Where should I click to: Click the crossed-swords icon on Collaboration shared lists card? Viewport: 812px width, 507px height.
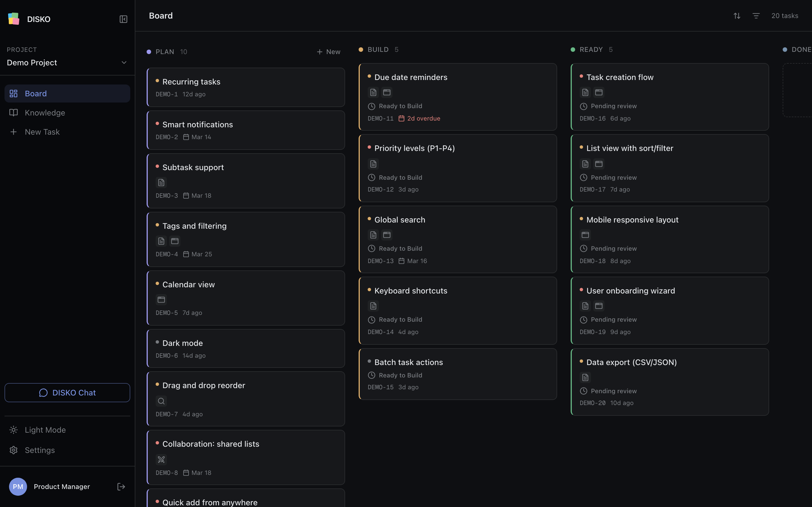click(x=161, y=459)
